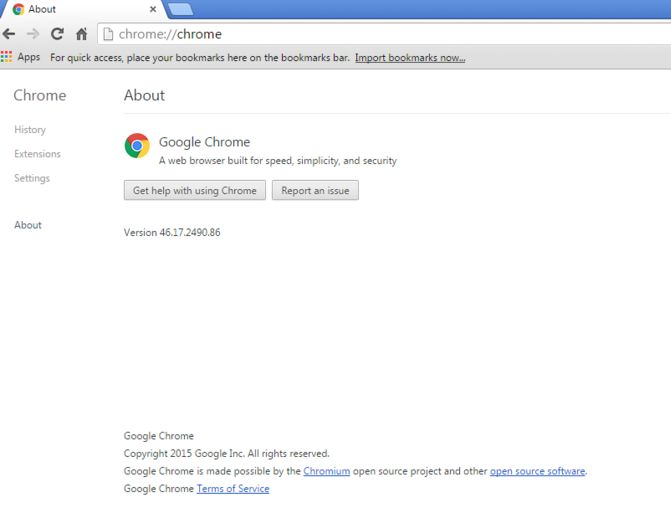Select About in the sidebar
The width and height of the screenshot is (671, 520).
coord(28,225)
